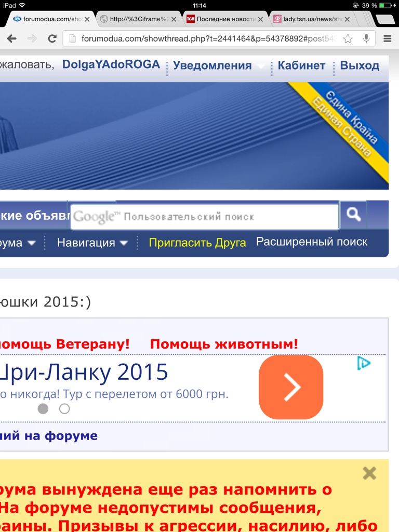Tap the Chrome back arrow

(11, 38)
